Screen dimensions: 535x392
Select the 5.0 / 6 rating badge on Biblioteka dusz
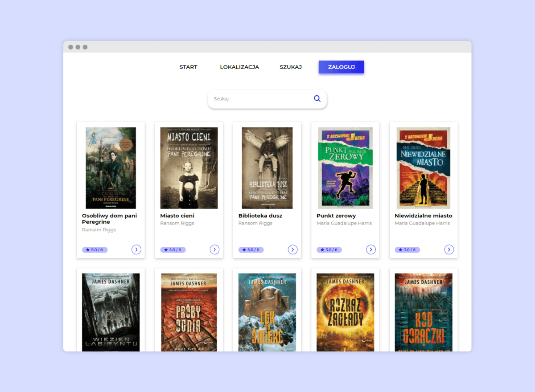251,250
